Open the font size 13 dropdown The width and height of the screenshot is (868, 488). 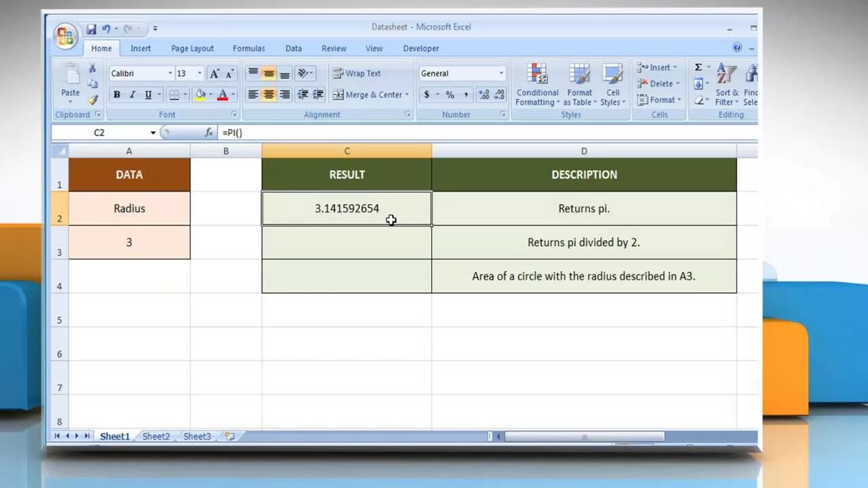click(x=199, y=73)
